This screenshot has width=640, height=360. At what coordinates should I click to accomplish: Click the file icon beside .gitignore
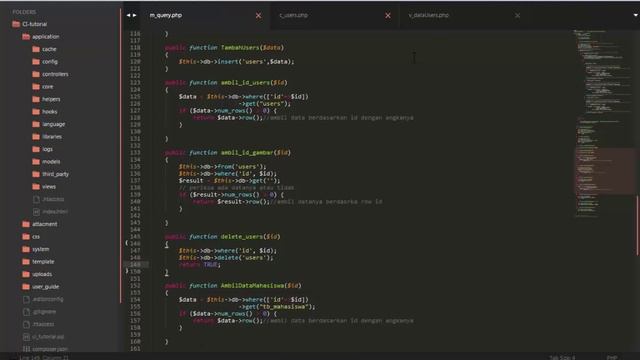[x=27, y=312]
